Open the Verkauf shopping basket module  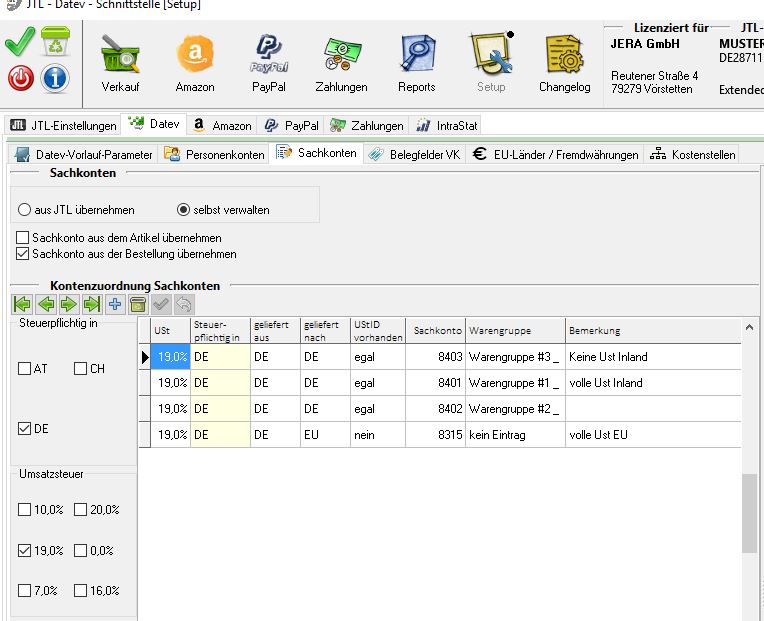120,63
